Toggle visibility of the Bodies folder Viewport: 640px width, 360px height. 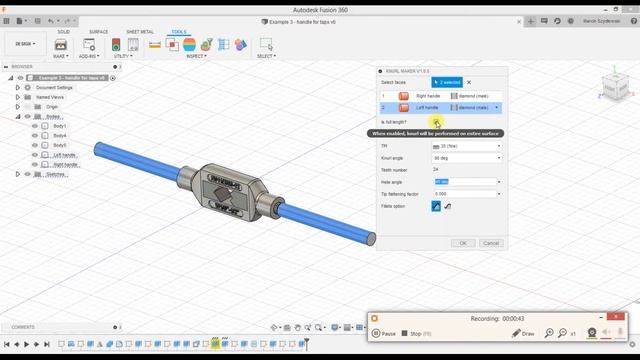click(27, 116)
